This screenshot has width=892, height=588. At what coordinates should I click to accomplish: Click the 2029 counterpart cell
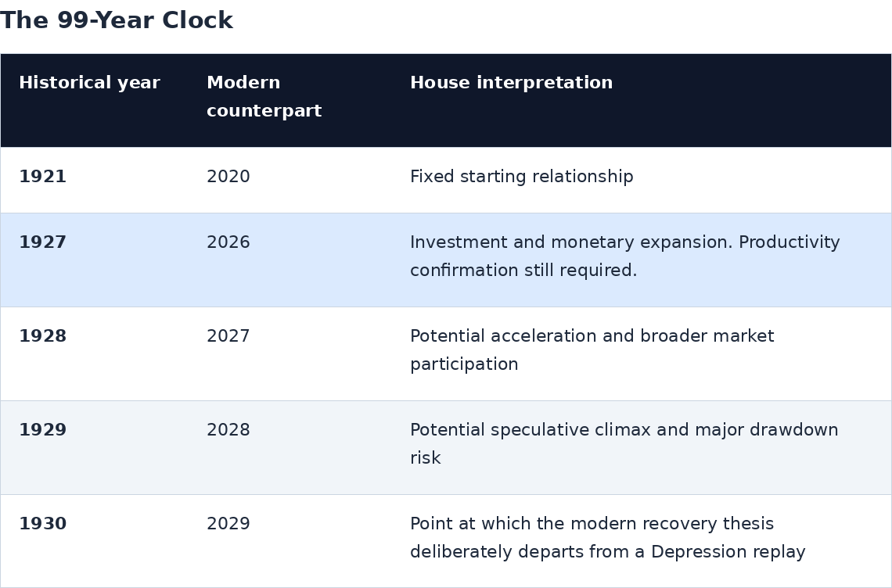click(228, 524)
